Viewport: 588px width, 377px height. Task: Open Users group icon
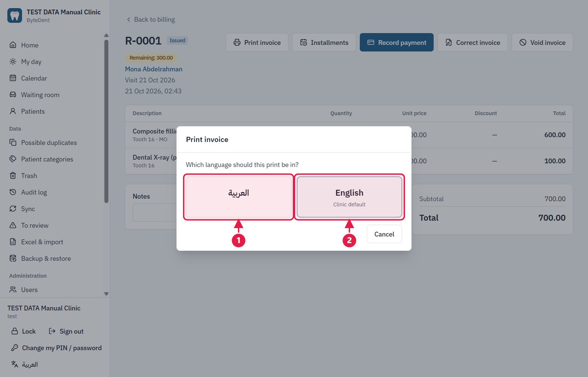click(x=13, y=289)
